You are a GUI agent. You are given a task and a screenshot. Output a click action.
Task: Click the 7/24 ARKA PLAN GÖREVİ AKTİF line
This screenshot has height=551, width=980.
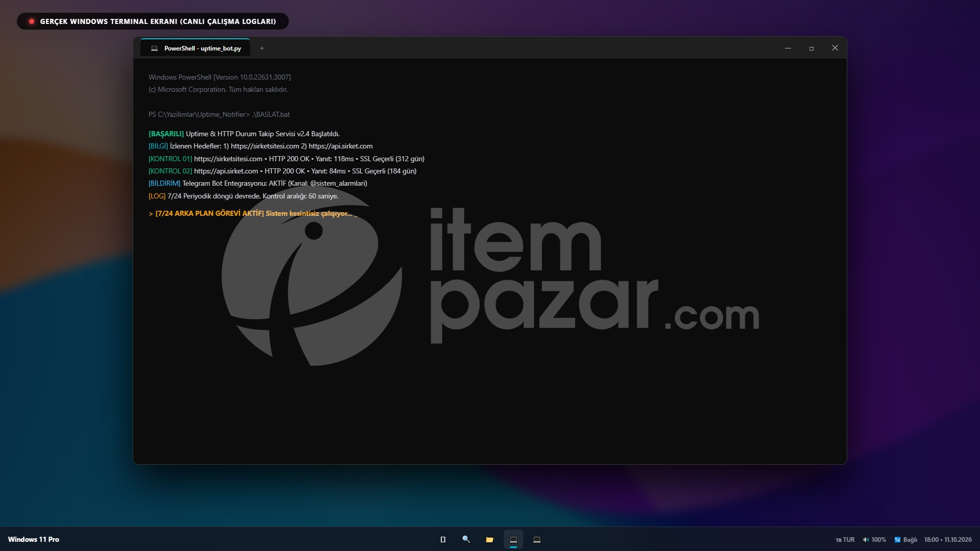point(253,213)
